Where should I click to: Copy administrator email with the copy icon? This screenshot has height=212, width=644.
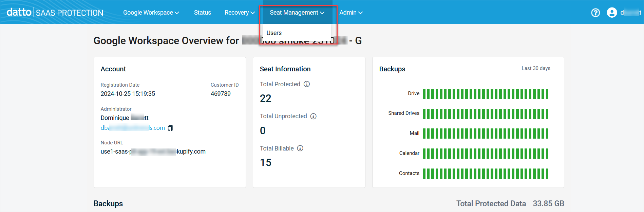[x=170, y=128]
